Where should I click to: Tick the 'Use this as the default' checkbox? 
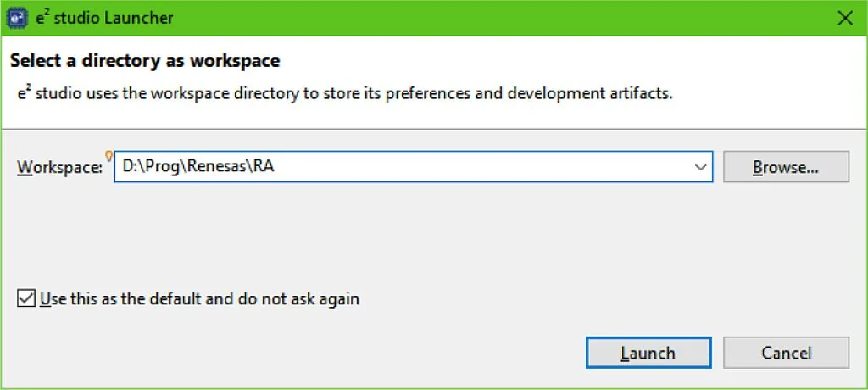tap(26, 298)
